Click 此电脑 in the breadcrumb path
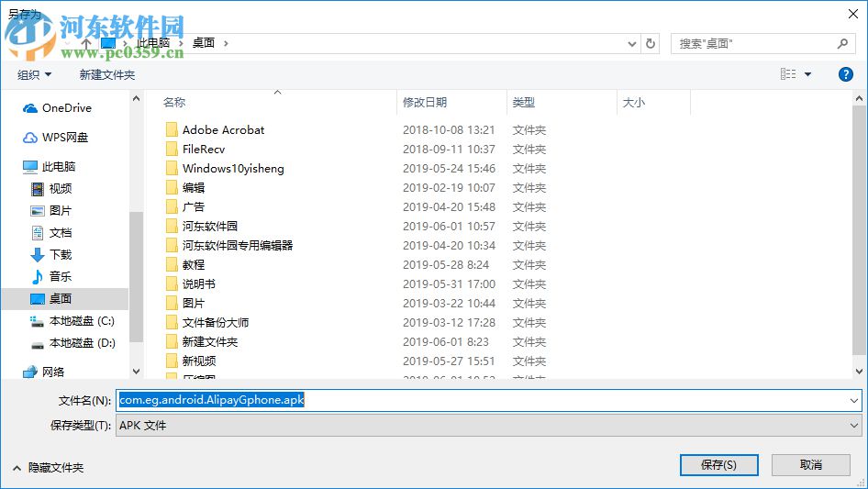The image size is (868, 489). (x=153, y=43)
